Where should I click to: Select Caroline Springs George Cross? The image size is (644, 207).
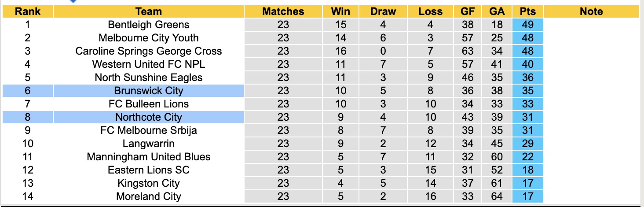point(149,51)
